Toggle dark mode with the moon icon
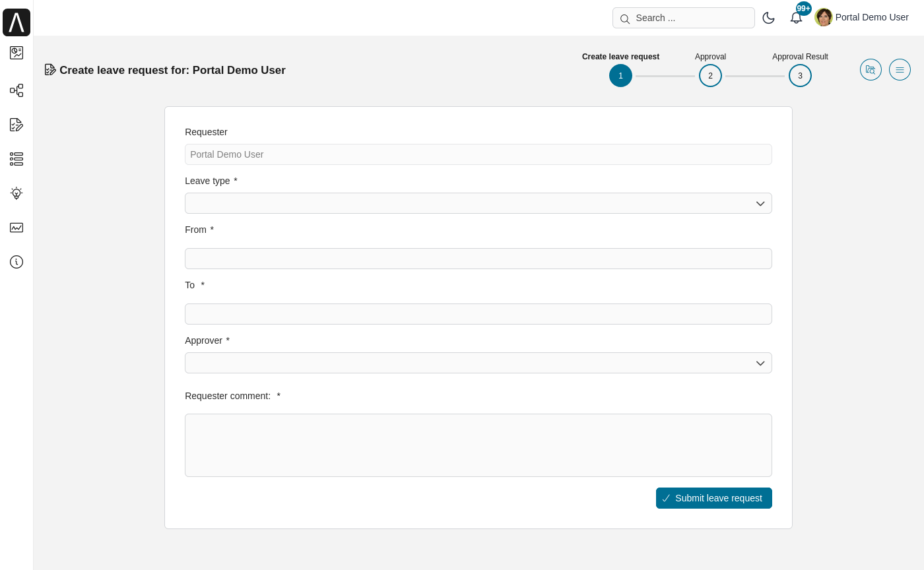Viewport: 924px width, 570px height. tap(769, 18)
